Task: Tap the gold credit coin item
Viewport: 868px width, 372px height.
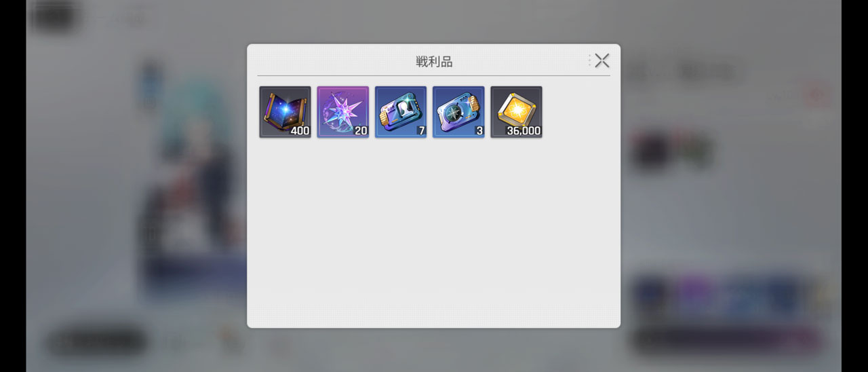Action: point(517,112)
